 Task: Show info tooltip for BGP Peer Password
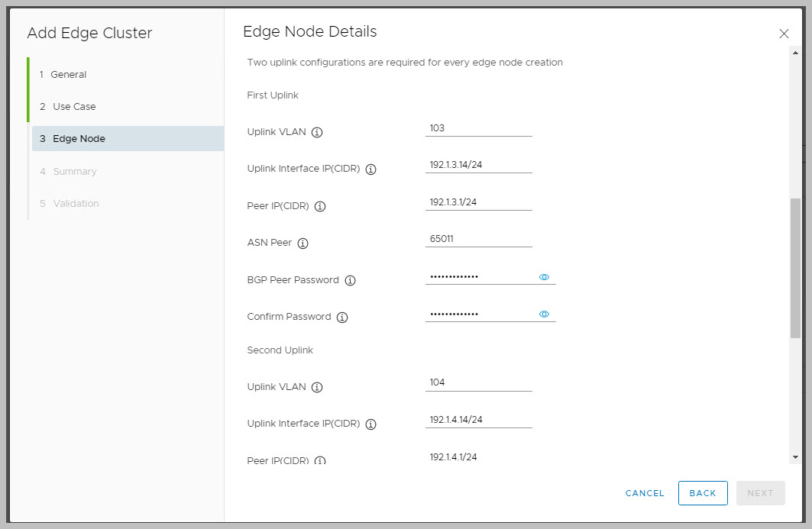[350, 280]
